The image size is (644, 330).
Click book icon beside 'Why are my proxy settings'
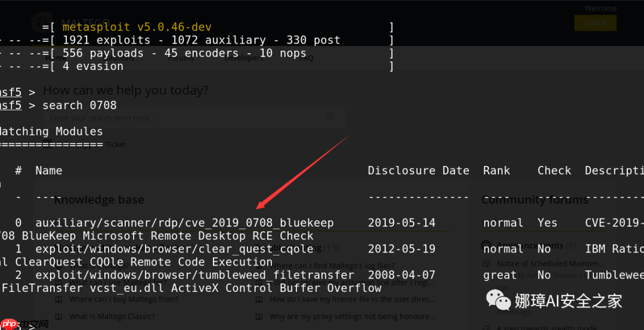[258, 316]
